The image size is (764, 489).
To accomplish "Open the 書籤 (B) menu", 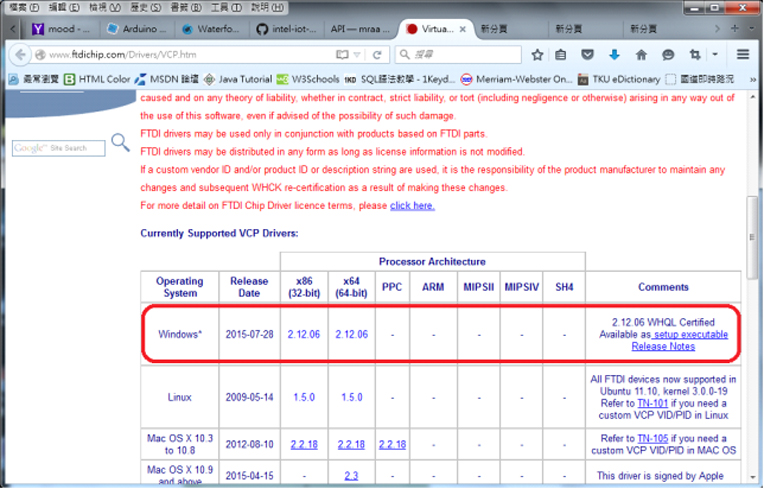I will 186,7.
